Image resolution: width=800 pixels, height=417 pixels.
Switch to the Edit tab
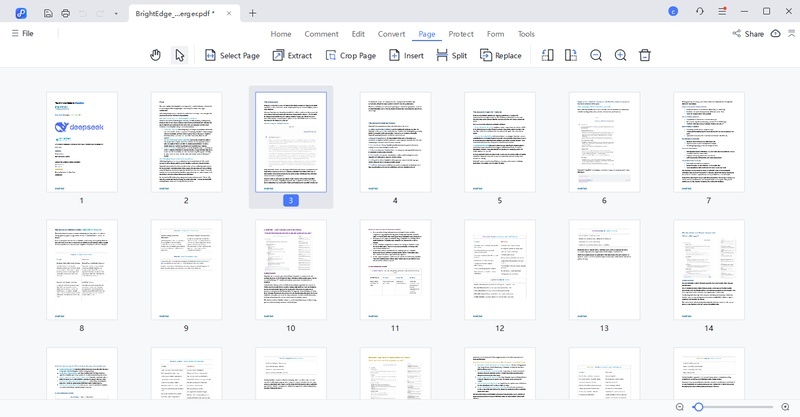coord(358,34)
